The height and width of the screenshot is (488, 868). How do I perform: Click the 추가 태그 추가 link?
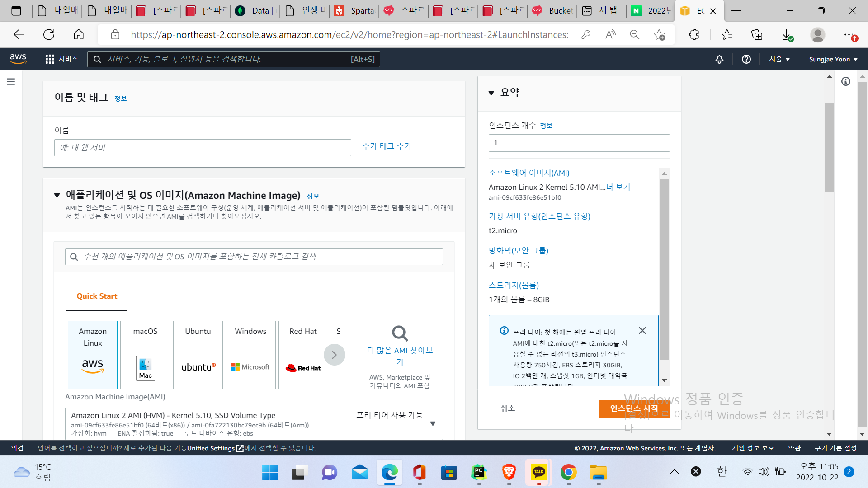[x=387, y=146]
